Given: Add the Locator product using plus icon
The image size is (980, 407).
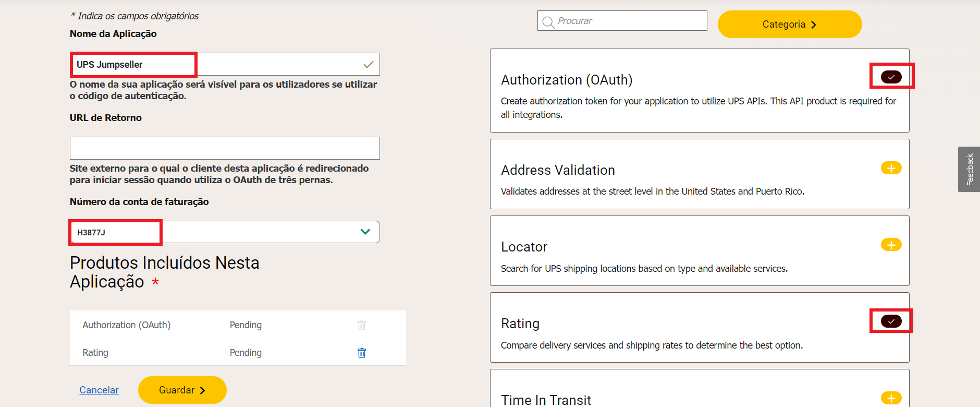Looking at the screenshot, I should (x=891, y=245).
